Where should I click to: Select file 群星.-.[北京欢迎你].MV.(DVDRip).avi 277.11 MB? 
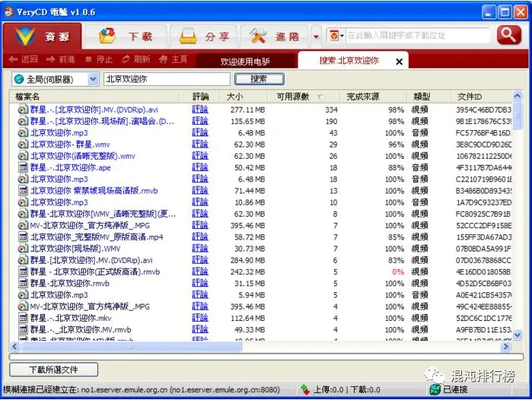(x=94, y=110)
